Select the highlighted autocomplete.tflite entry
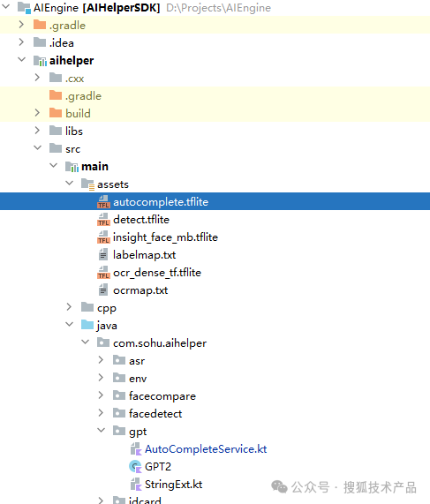430x504 pixels. coord(215,201)
